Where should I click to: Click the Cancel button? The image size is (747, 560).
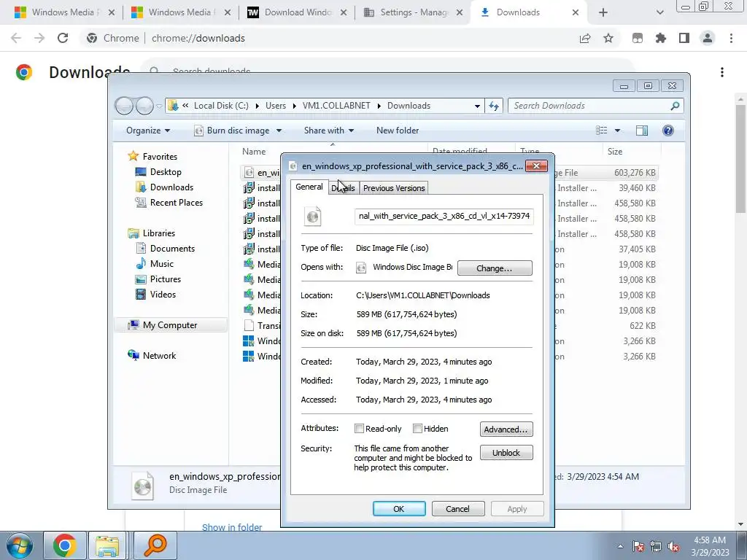(x=457, y=509)
